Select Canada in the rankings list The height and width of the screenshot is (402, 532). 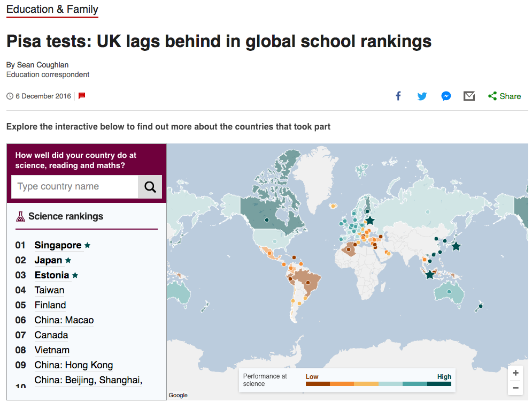pos(51,335)
